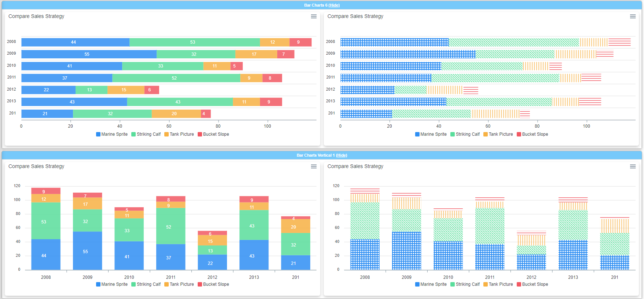Open the bottom-right vertical patterned chart menu
644x299 pixels.
(x=633, y=167)
